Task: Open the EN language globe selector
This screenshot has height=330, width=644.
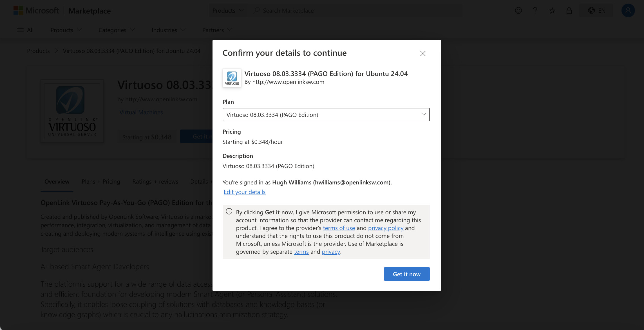Action: [x=596, y=11]
